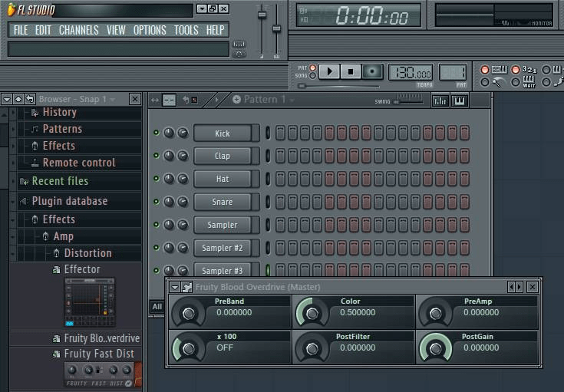Screen dimensions: 564x392
Task: Click the Record button
Action: 373,71
